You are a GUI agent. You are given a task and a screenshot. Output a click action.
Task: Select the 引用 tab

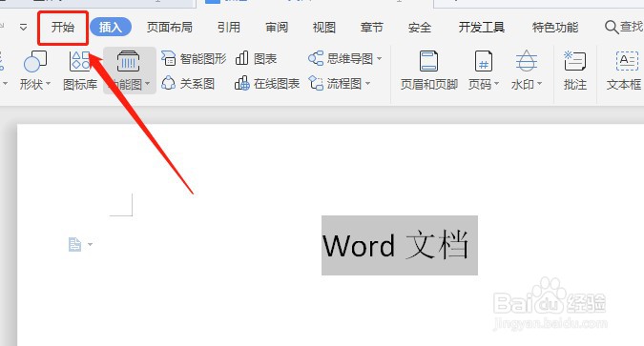pos(229,28)
